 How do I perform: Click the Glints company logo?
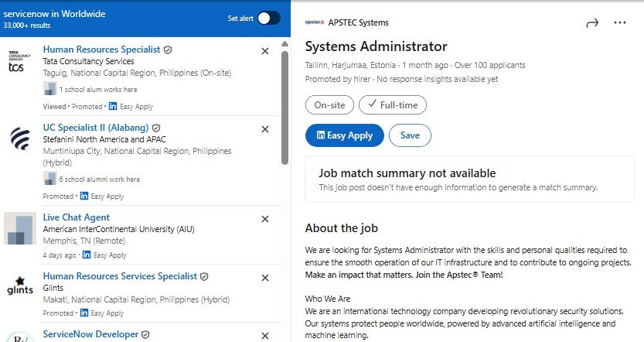click(x=20, y=286)
